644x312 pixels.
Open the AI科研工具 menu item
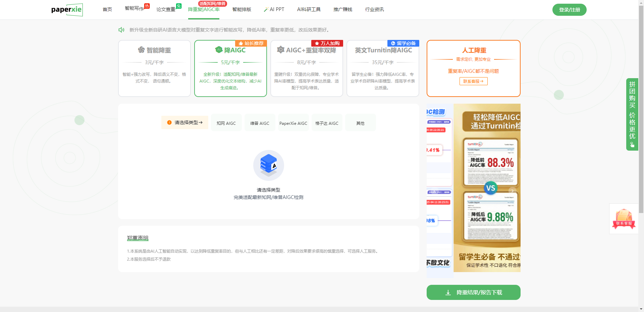(309, 9)
